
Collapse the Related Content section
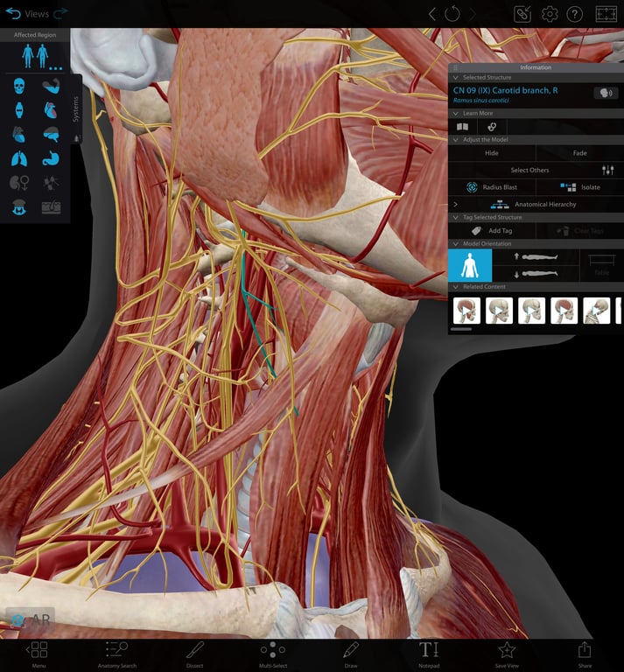(456, 287)
